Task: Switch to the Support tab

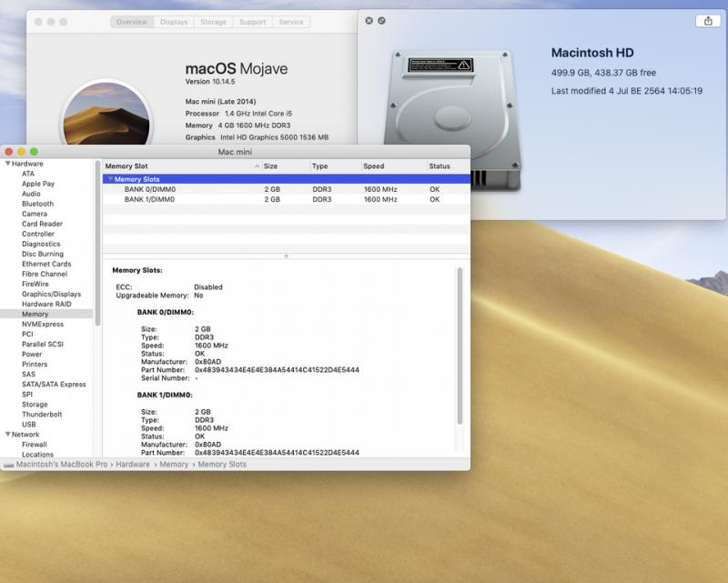Action: click(253, 22)
